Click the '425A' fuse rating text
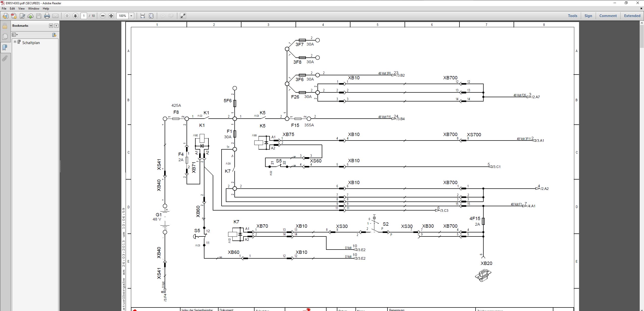Viewport: 644px width, 311px height. coord(176,106)
